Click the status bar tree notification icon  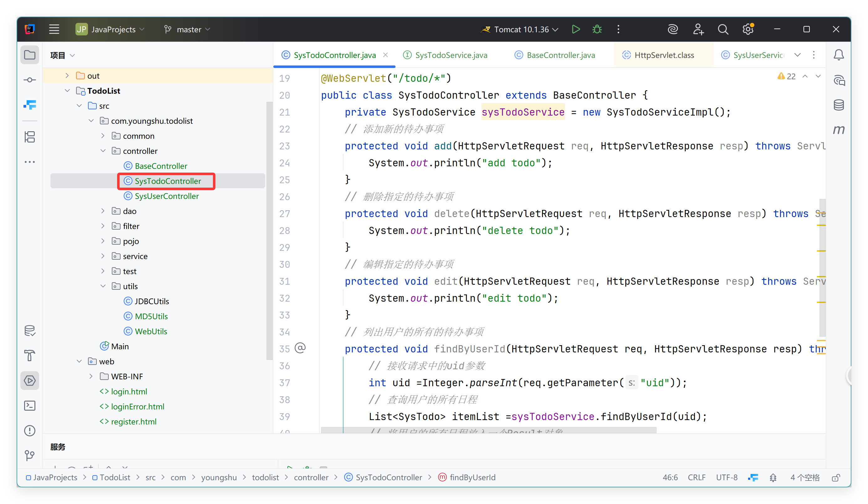tap(773, 477)
